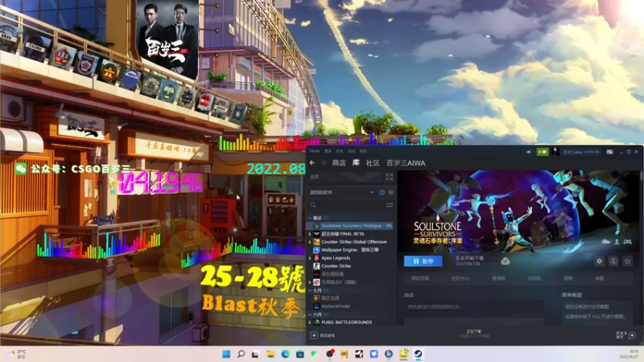Click the Steam Cloud feature icon on banner
644x362 pixels.
click(x=606, y=242)
